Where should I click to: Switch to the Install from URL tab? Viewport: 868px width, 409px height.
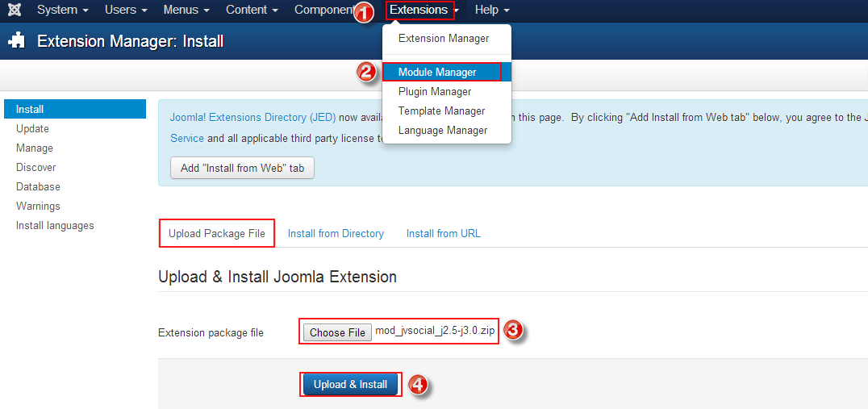click(444, 234)
